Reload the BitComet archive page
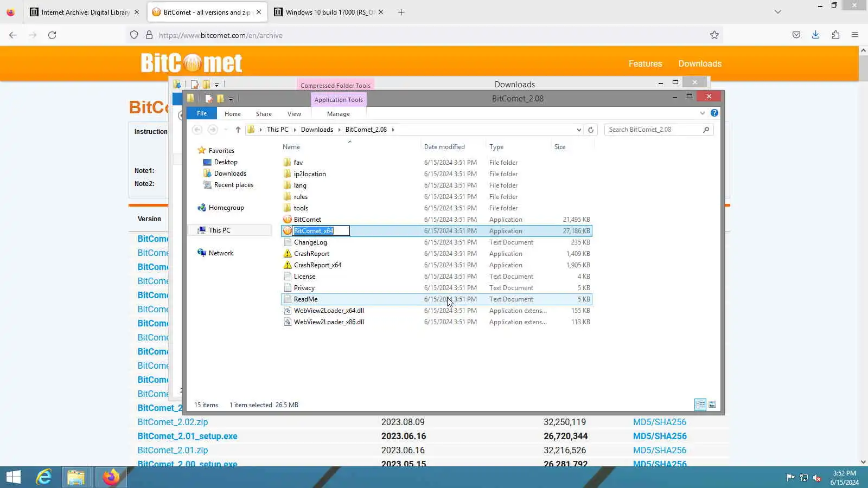Viewport: 868px width, 488px height. 52,35
